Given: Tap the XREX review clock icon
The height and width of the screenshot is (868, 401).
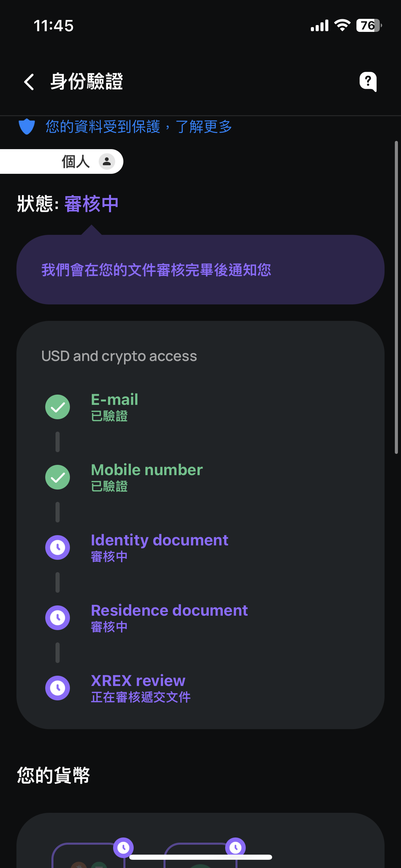Looking at the screenshot, I should (x=58, y=688).
